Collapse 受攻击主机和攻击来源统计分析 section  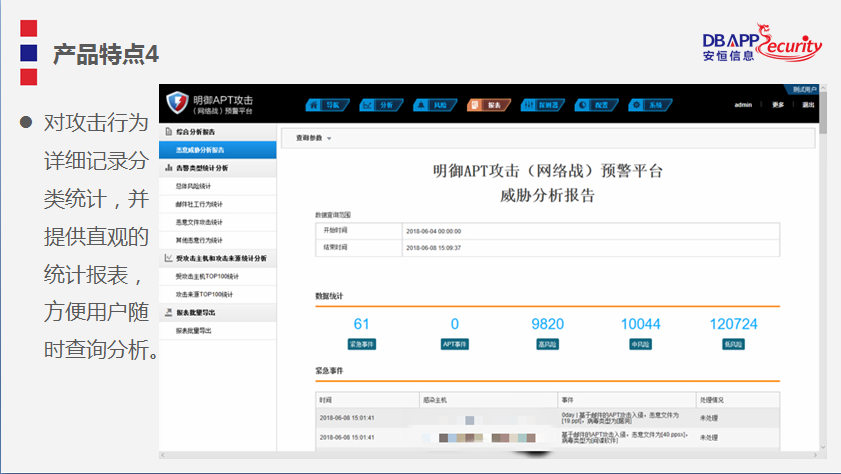pos(218,258)
